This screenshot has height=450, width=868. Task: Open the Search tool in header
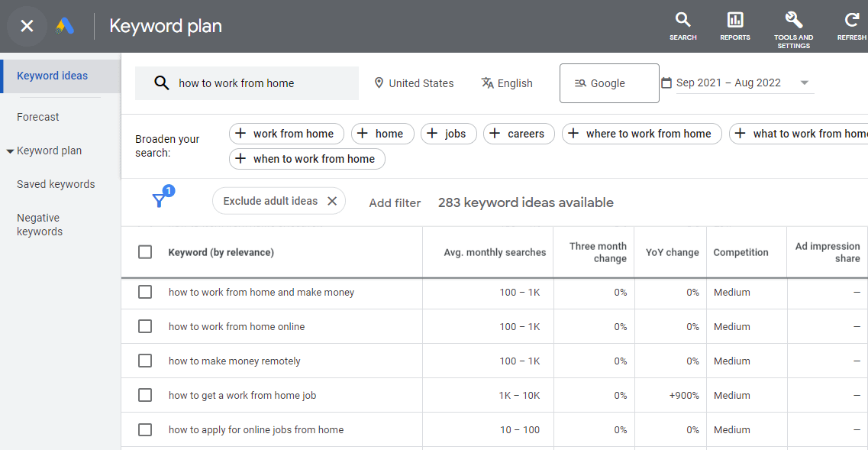click(682, 26)
